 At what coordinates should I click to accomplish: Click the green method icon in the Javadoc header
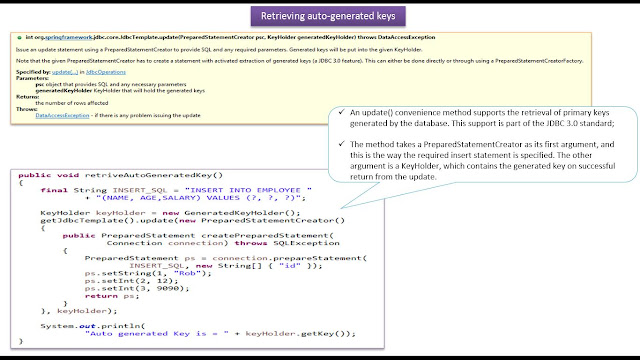(x=19, y=38)
